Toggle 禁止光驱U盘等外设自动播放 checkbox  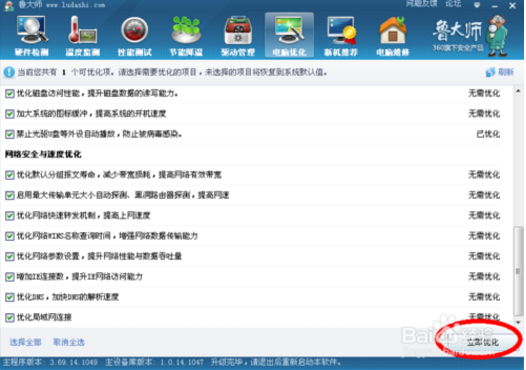pos(10,135)
